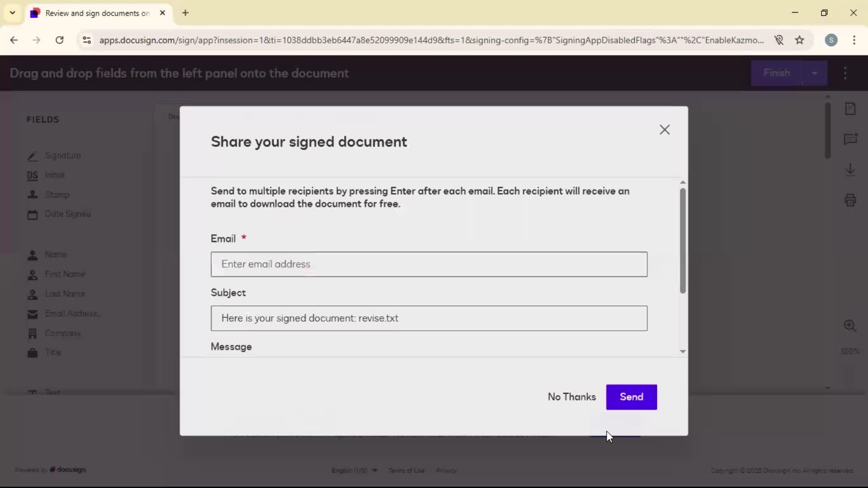Click the page vertical scrollbar thumb
868x488 pixels.
coord(827,131)
